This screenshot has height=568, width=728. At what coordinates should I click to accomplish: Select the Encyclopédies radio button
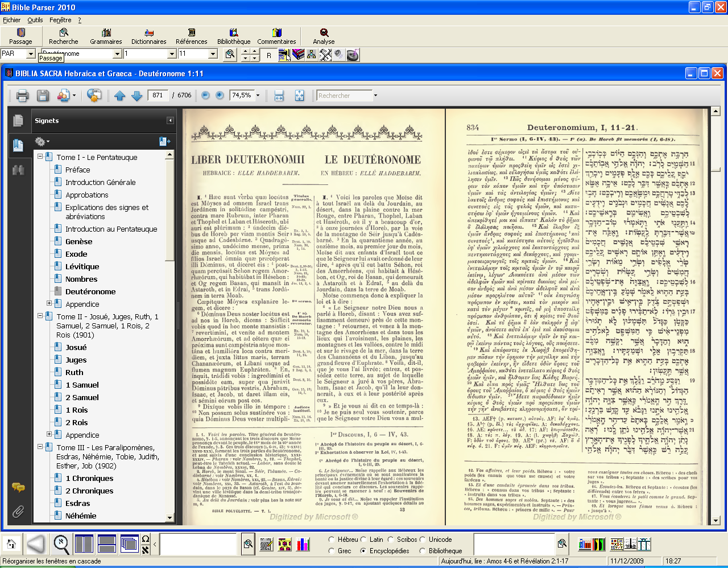(363, 551)
